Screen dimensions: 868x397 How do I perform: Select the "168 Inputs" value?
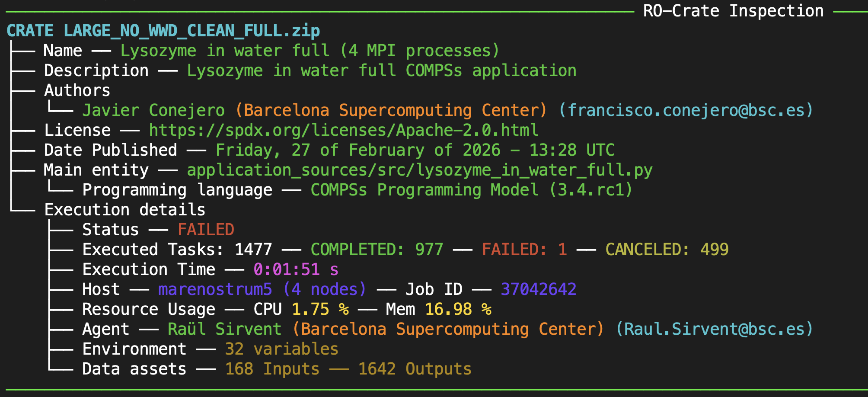(272, 369)
